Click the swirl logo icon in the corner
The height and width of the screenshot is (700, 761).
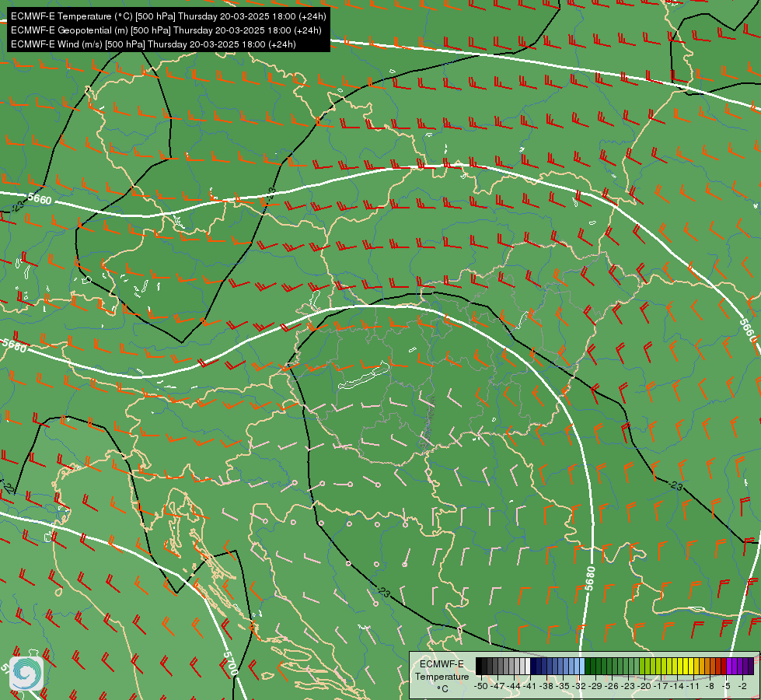(26, 674)
